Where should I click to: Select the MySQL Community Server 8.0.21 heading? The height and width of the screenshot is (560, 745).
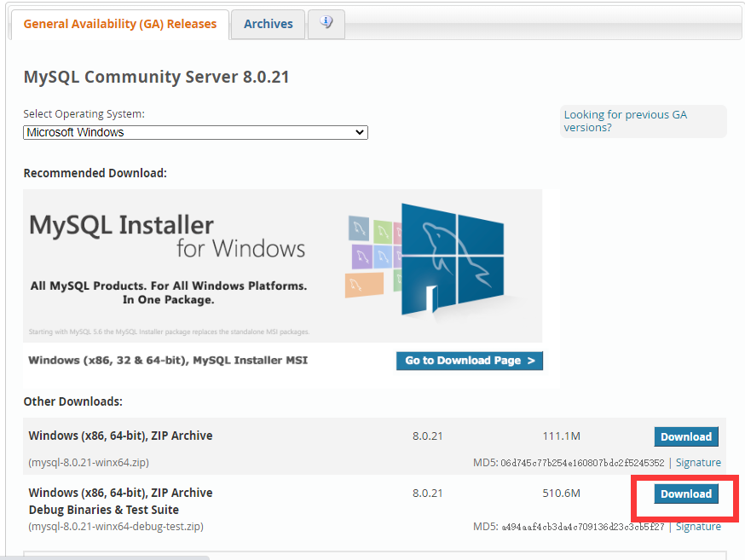pos(156,77)
